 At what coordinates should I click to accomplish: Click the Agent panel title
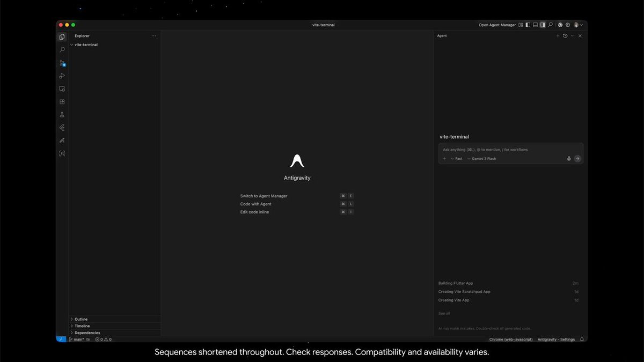point(442,36)
